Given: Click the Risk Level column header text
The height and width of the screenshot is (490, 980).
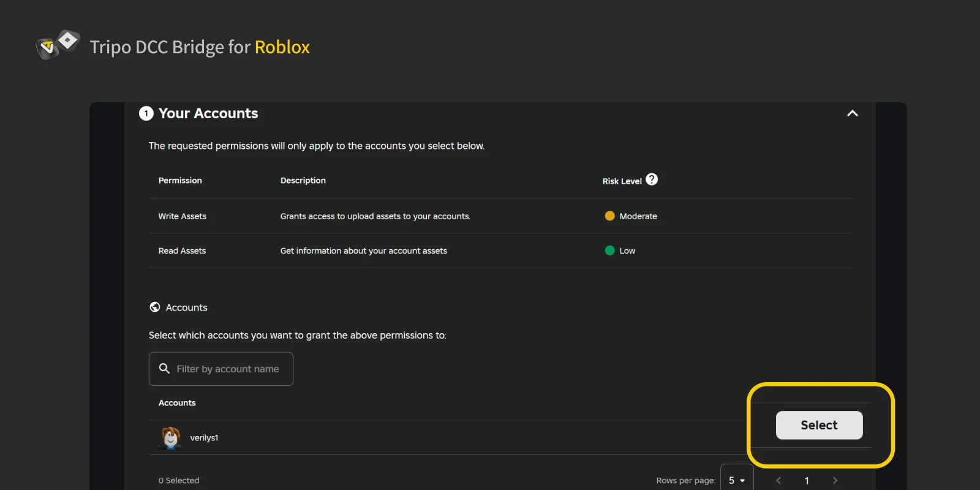Looking at the screenshot, I should [x=622, y=181].
